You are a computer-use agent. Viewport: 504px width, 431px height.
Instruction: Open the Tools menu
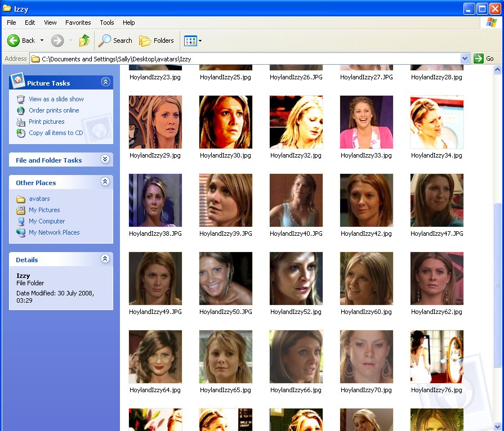tap(107, 23)
